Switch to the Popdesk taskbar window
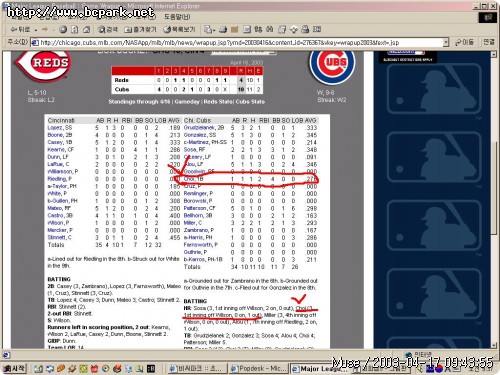Image resolution: width=500 pixels, height=375 pixels. 259,368
